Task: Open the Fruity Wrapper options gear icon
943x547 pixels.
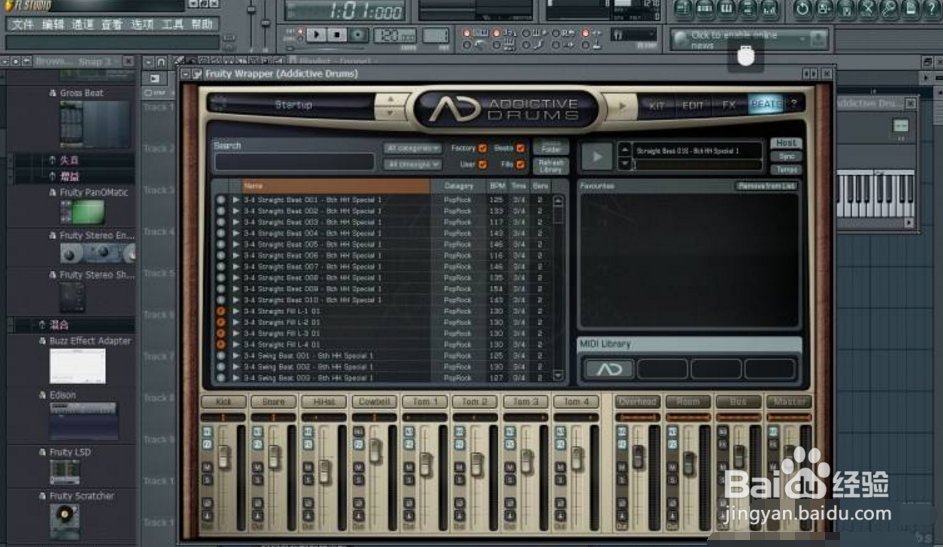Action: click(197, 74)
